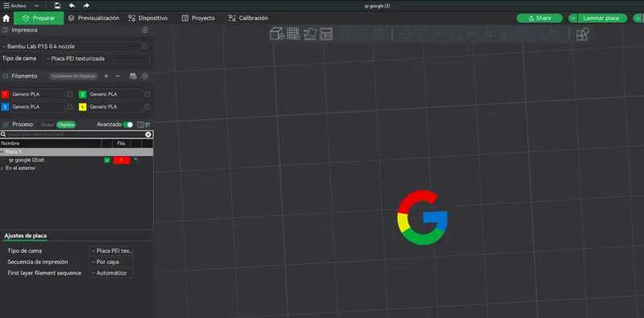This screenshot has height=318, width=644.
Task: Open printer settings gear in Impresora header
Action: pos(145,30)
